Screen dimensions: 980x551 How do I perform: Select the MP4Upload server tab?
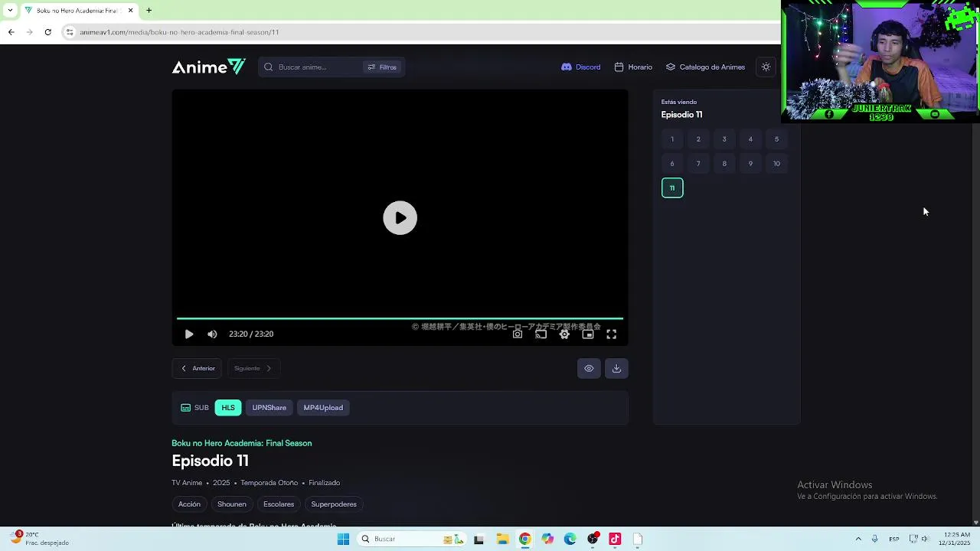pyautogui.click(x=323, y=408)
